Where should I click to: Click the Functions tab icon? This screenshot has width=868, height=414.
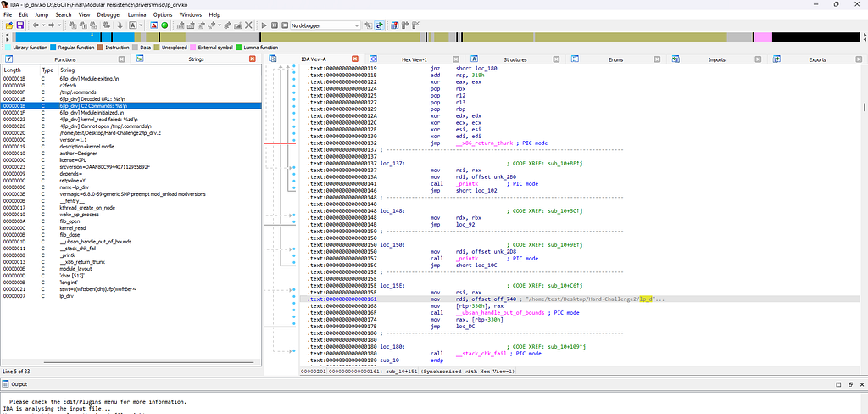pyautogui.click(x=9, y=59)
